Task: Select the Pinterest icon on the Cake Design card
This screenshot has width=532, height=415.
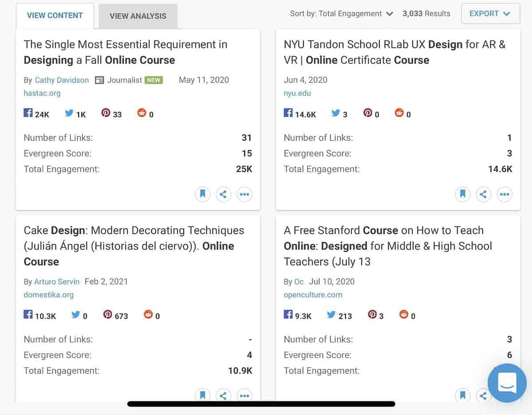Action: coord(106,314)
